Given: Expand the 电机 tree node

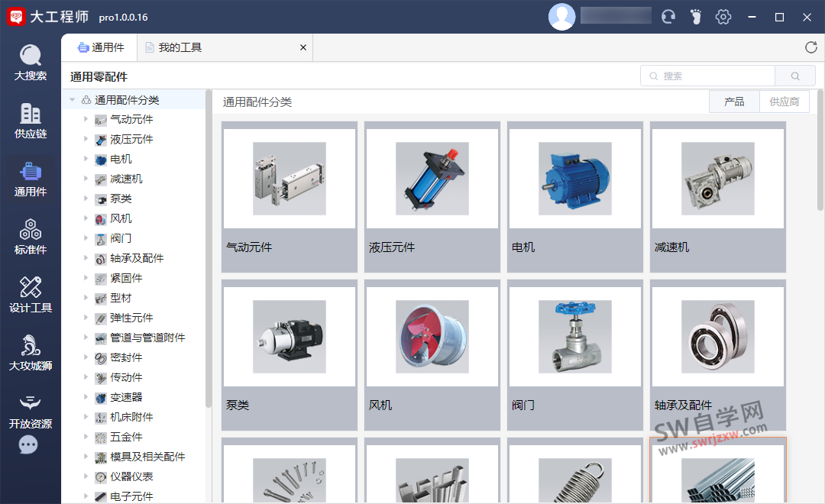Looking at the screenshot, I should pyautogui.click(x=86, y=159).
